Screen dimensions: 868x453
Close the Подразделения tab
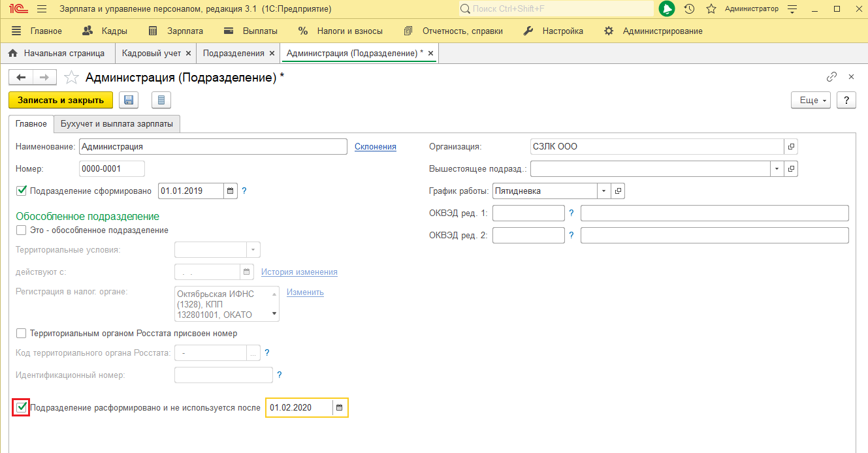(272, 54)
